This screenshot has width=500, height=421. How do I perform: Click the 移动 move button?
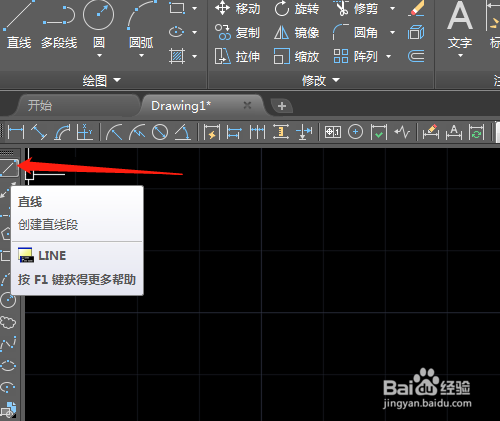237,8
